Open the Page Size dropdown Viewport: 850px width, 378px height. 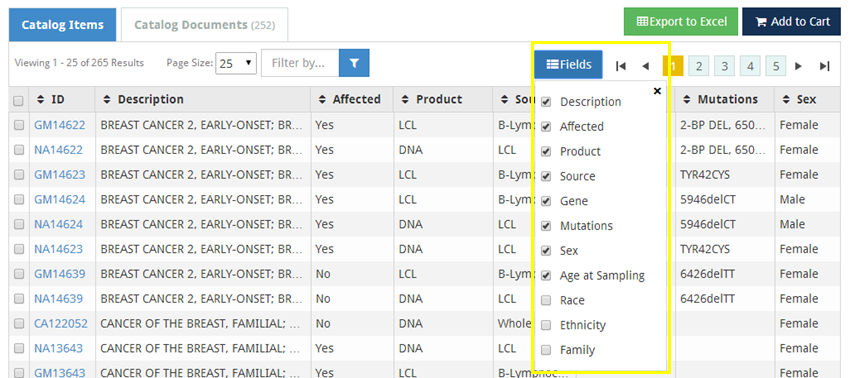[236, 63]
